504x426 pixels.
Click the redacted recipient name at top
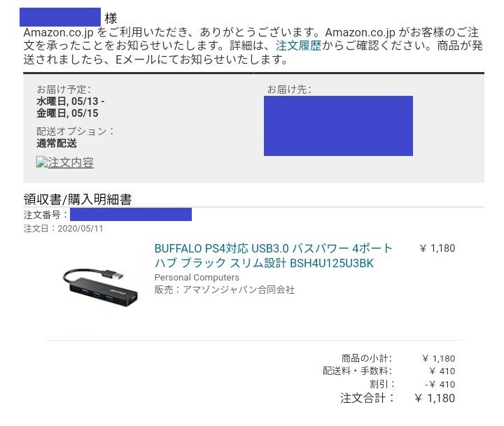[61, 17]
